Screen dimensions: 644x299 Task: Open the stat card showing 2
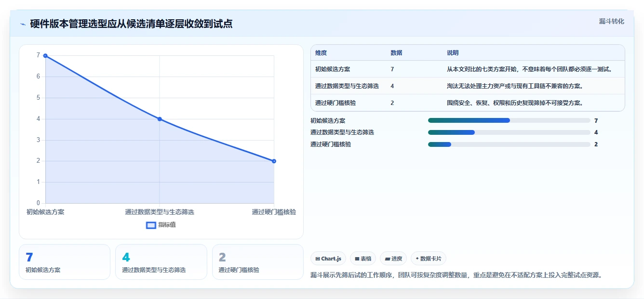pos(258,262)
